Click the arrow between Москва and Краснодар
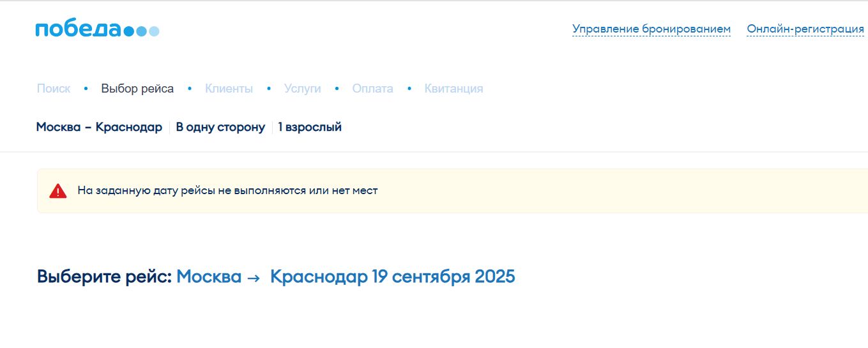 pos(253,278)
